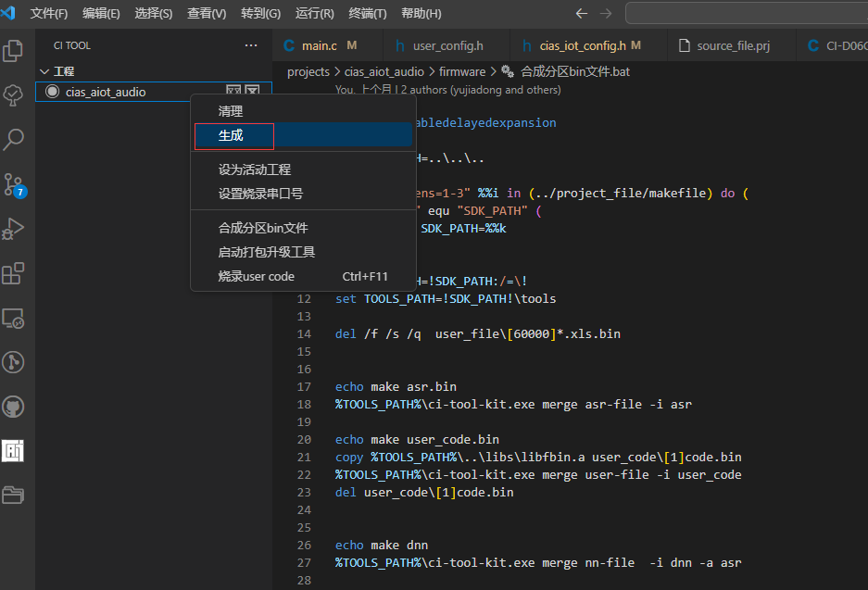This screenshot has width=868, height=590.
Task: Click the VS Code logo icon
Action: point(8,13)
